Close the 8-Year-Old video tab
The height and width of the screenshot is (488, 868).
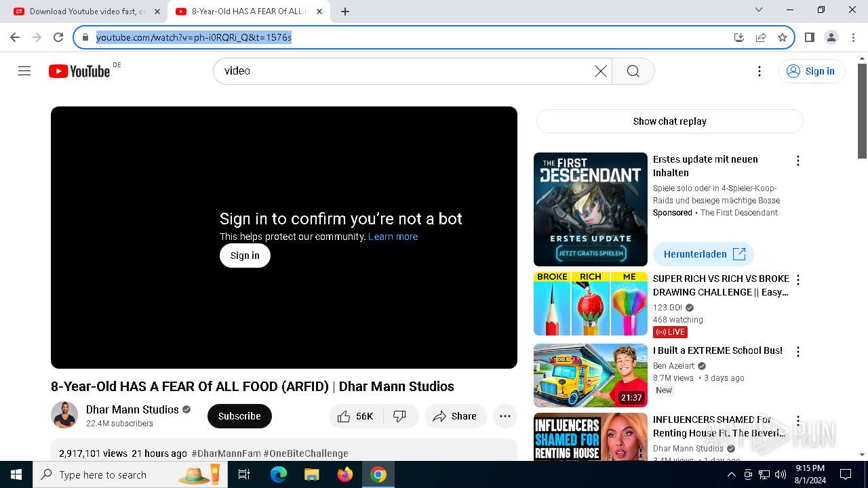click(x=319, y=12)
